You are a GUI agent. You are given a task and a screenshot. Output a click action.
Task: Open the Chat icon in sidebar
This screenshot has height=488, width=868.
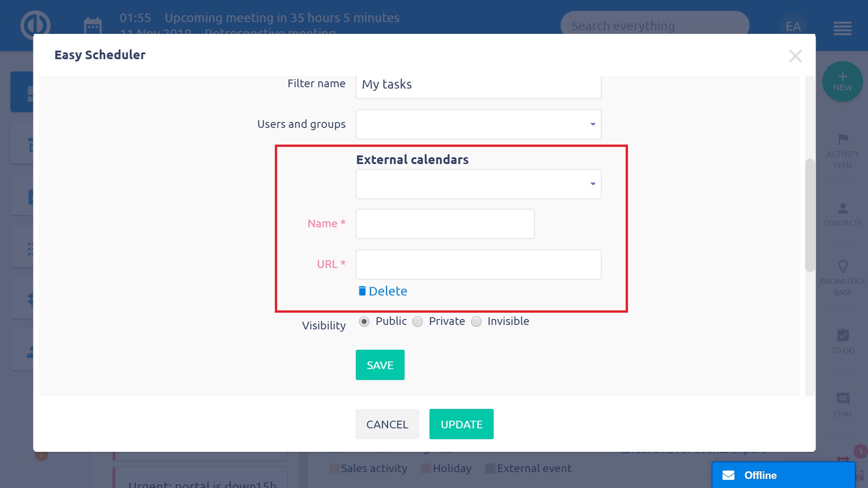click(843, 399)
